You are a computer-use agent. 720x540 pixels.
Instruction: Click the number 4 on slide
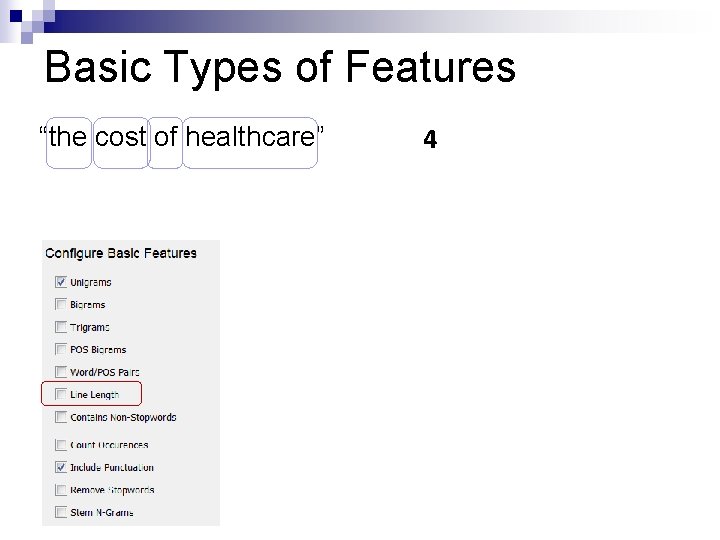pyautogui.click(x=430, y=139)
